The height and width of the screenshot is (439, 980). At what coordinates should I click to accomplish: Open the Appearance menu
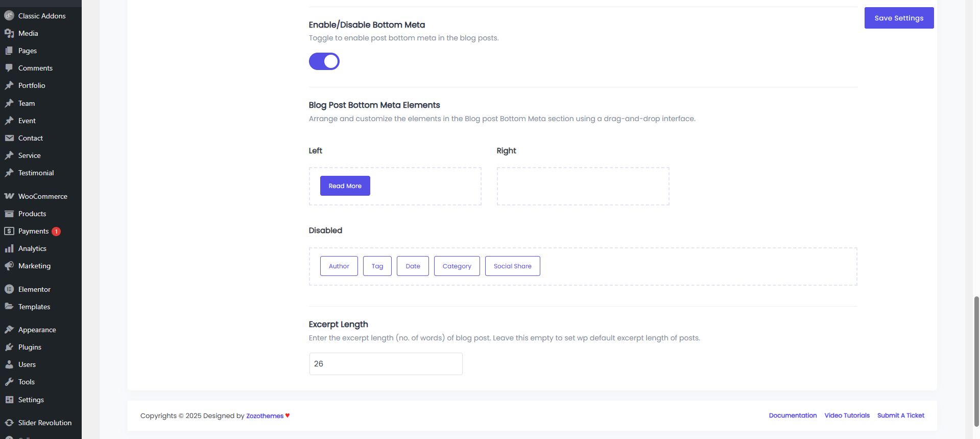click(x=37, y=330)
